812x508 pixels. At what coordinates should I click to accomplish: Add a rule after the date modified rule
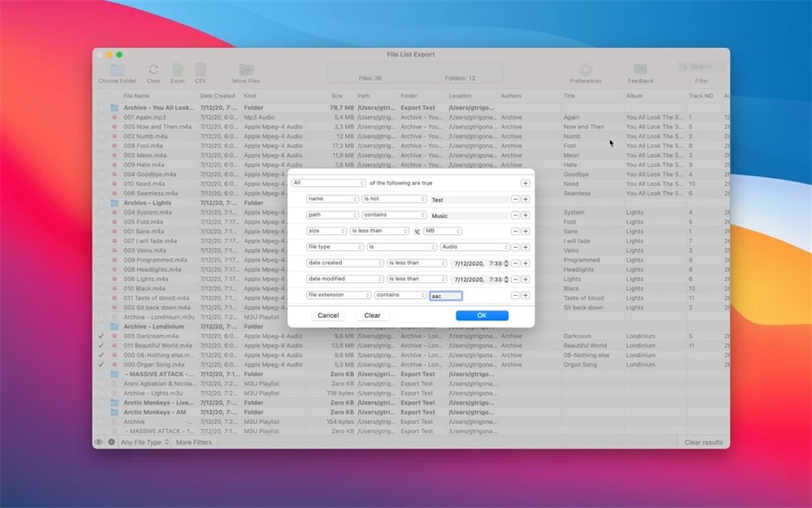pos(525,280)
